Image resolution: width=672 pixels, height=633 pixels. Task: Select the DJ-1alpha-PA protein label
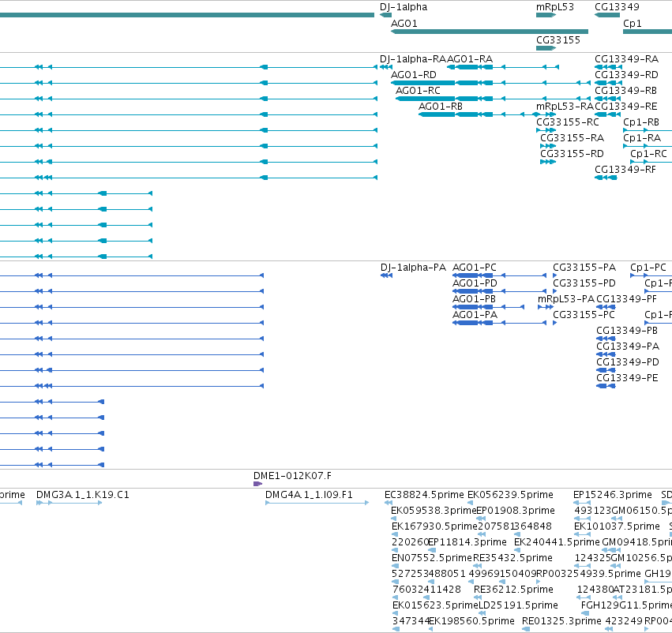[x=413, y=268]
